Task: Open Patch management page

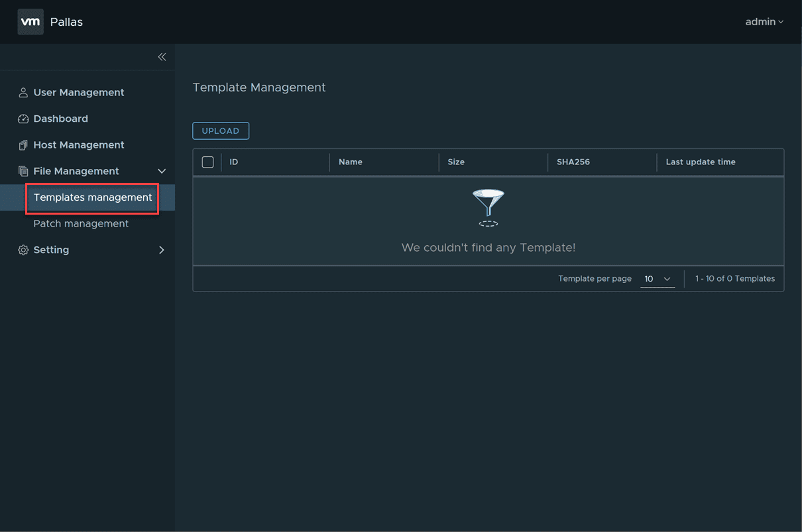Action: (81, 224)
